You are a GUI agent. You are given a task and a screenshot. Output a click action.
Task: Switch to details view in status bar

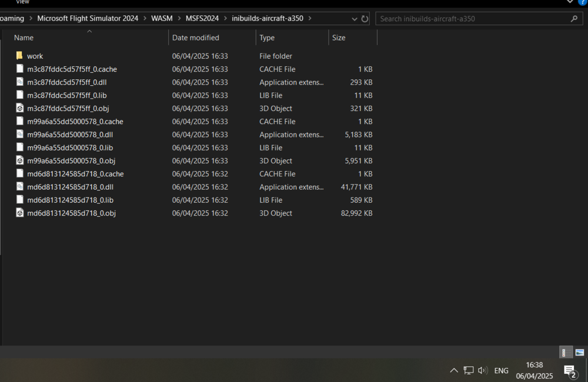pos(565,352)
